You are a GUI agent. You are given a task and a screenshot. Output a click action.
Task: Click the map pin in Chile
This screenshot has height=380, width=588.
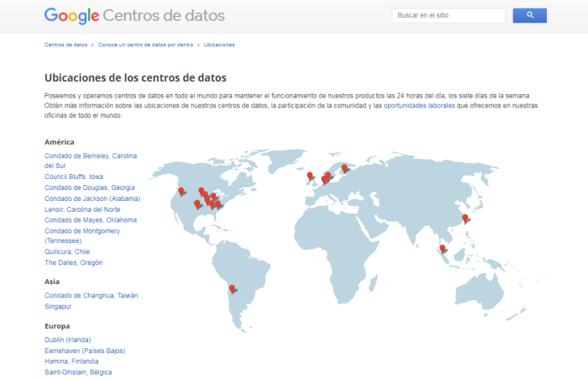(x=232, y=288)
